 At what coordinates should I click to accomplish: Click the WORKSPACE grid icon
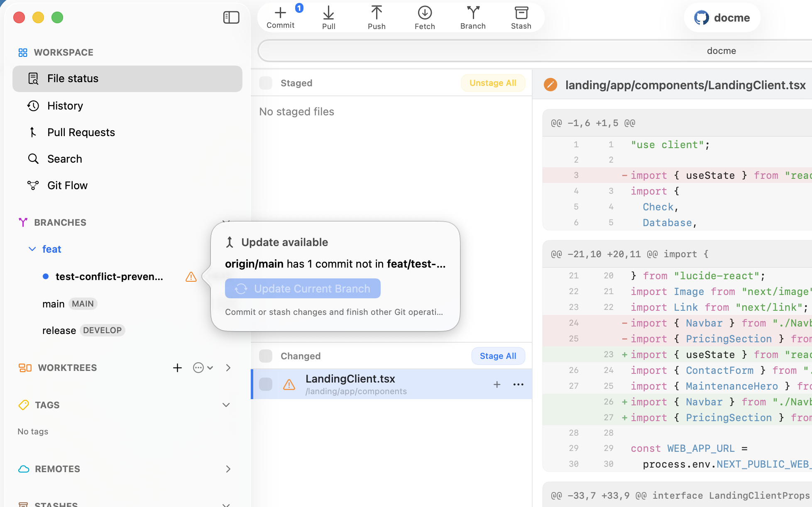pos(23,52)
